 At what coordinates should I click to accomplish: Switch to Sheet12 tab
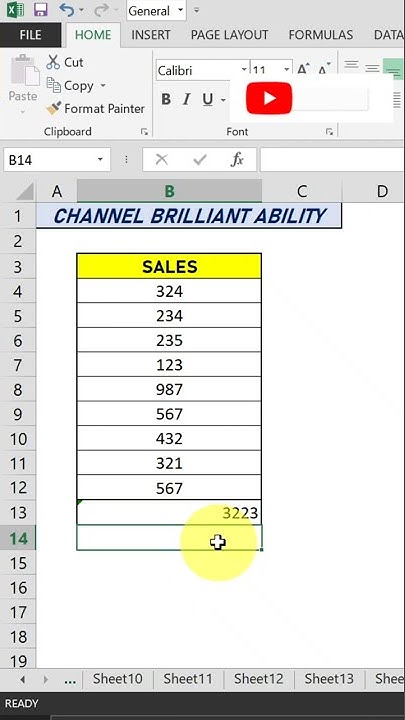tap(258, 679)
